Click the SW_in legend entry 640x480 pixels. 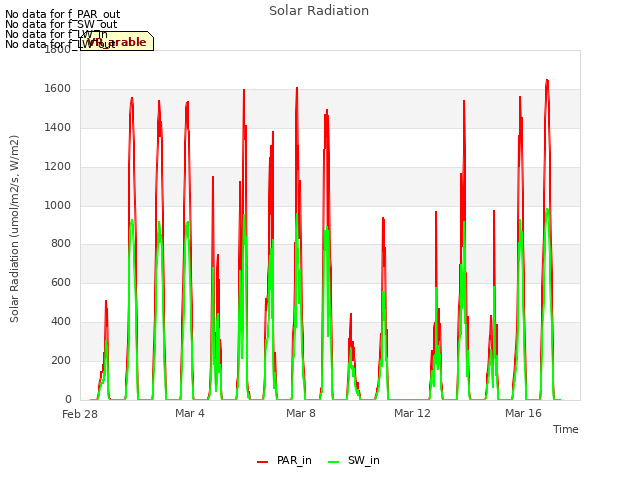[354, 460]
